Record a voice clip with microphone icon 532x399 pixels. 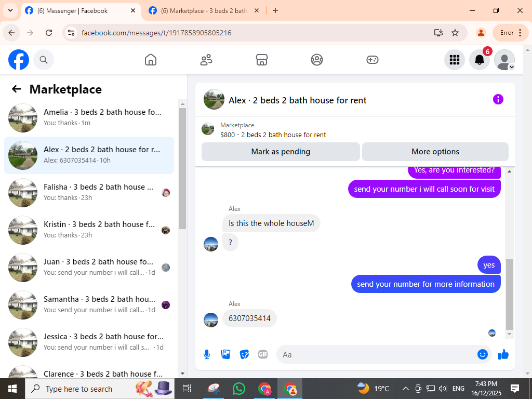207,354
